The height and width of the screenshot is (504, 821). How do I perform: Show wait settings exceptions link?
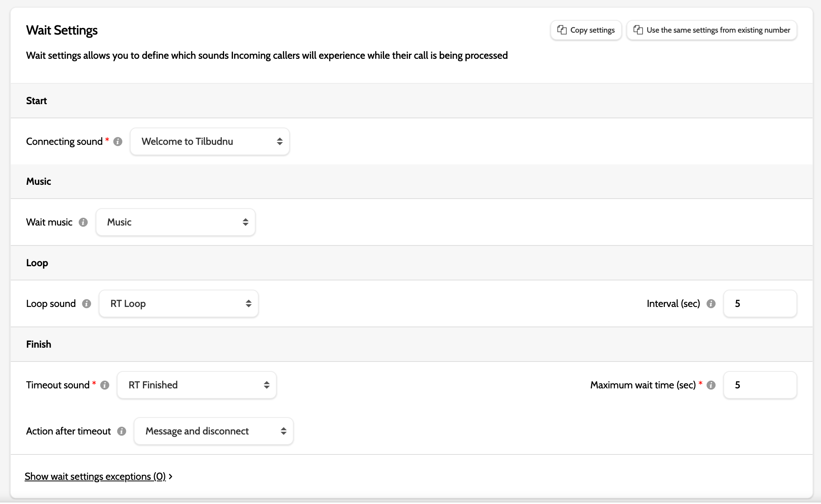click(x=95, y=477)
